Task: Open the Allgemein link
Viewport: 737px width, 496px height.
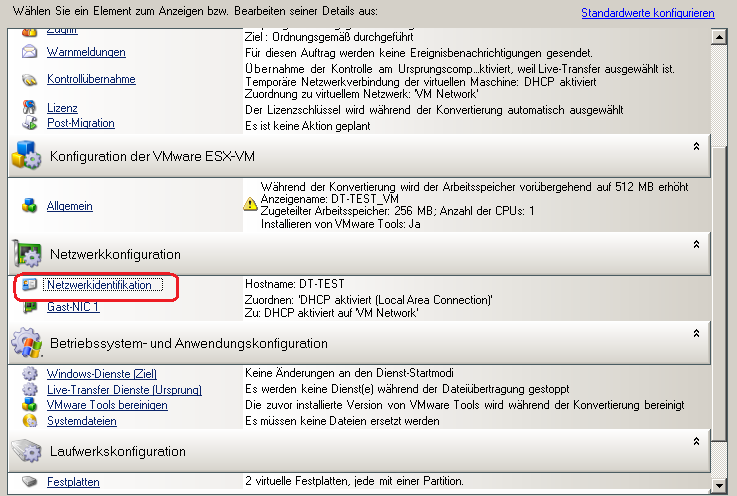Action: pyautogui.click(x=70, y=206)
